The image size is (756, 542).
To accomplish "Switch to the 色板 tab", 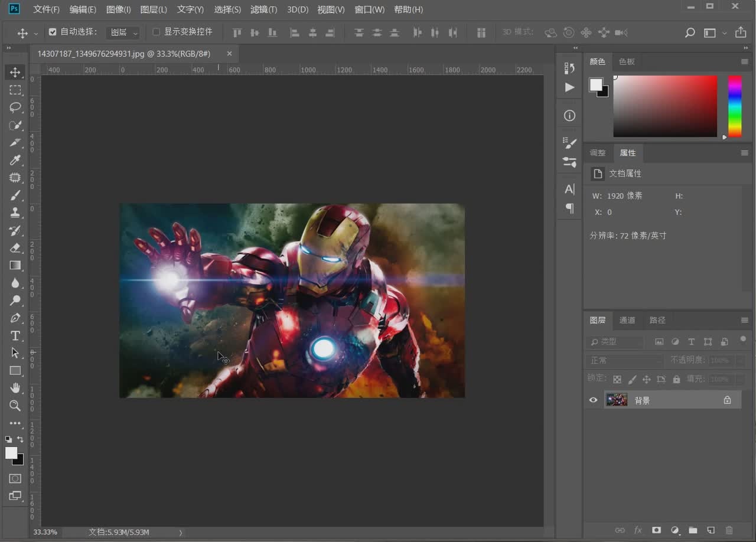I will coord(627,61).
